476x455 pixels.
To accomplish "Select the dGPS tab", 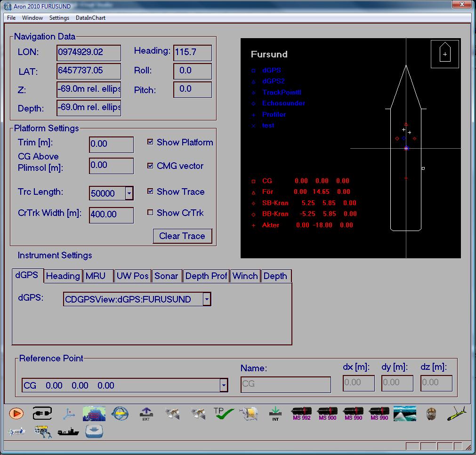I will pos(27,275).
